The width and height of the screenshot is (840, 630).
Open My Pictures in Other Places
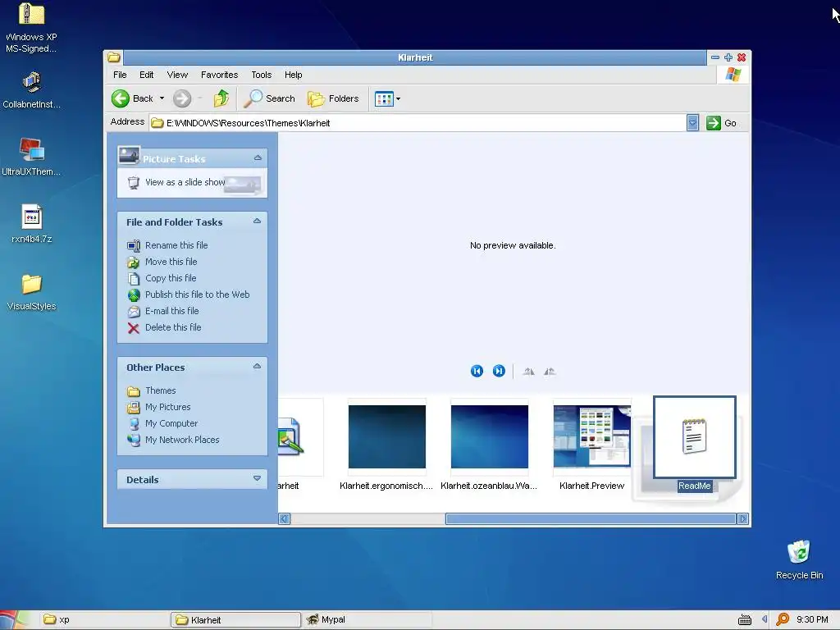(167, 407)
